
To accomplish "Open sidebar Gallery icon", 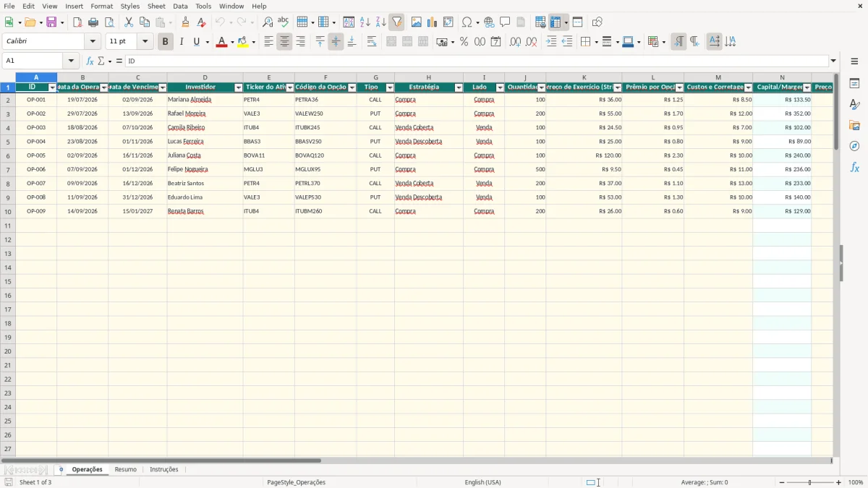I will click(x=854, y=125).
